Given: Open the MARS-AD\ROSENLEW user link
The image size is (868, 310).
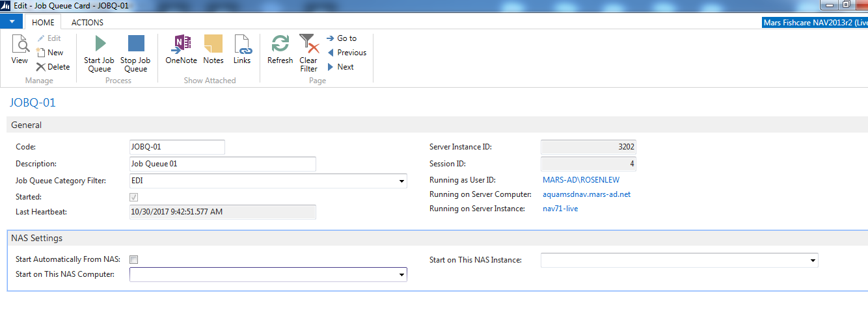Looking at the screenshot, I should point(581,180).
